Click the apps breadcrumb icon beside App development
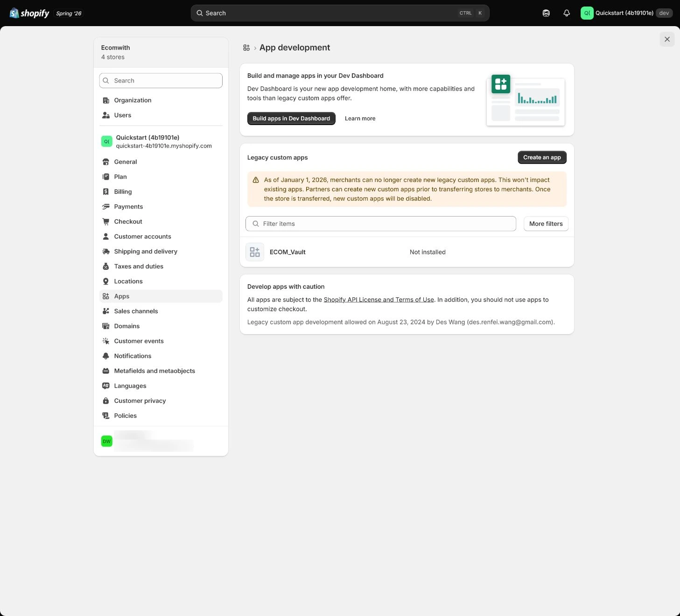Screen dimensions: 680x616 pyautogui.click(x=246, y=48)
